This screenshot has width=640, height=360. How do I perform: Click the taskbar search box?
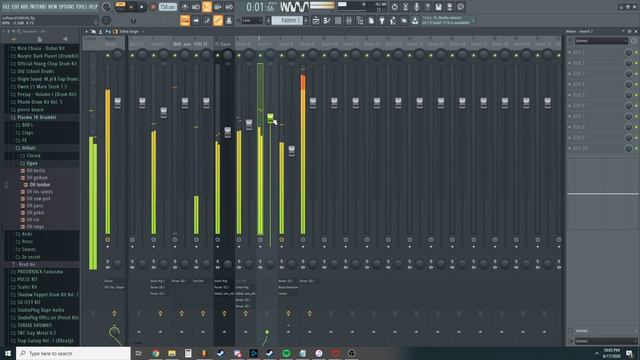tap(73, 353)
